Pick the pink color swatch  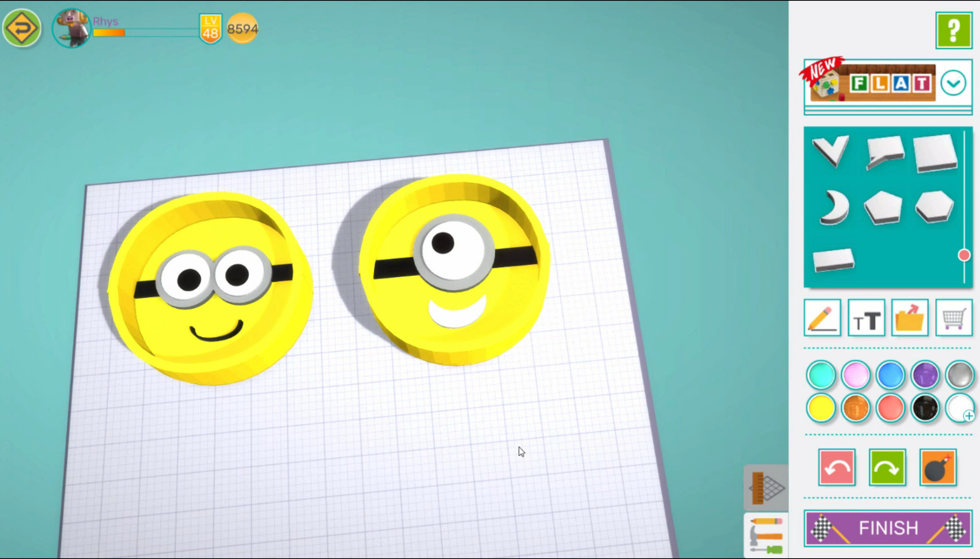(856, 374)
